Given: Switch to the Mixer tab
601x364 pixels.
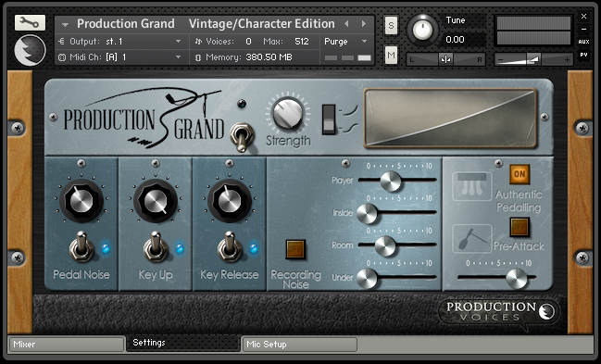Looking at the screenshot, I should pos(67,344).
